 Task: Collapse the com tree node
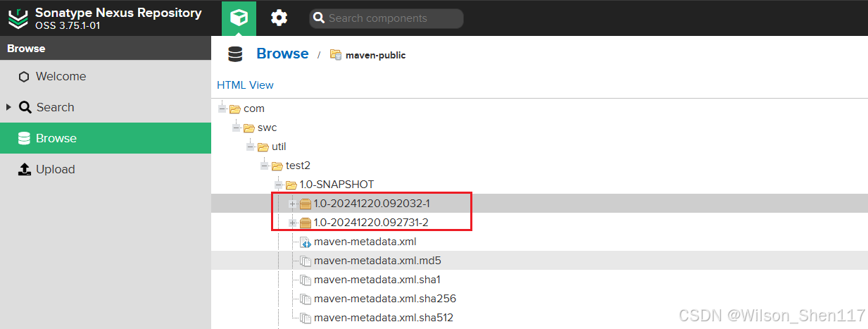click(x=222, y=108)
